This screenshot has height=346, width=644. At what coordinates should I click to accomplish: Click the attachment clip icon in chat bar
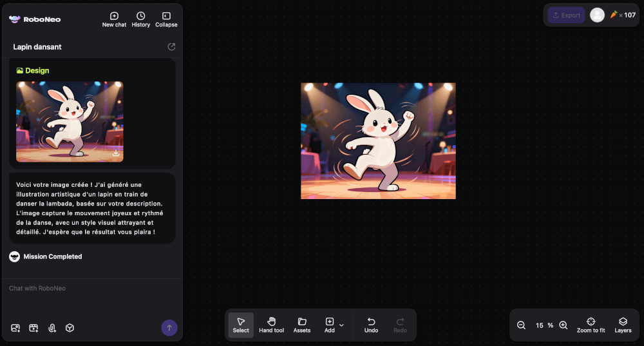[x=52, y=328]
